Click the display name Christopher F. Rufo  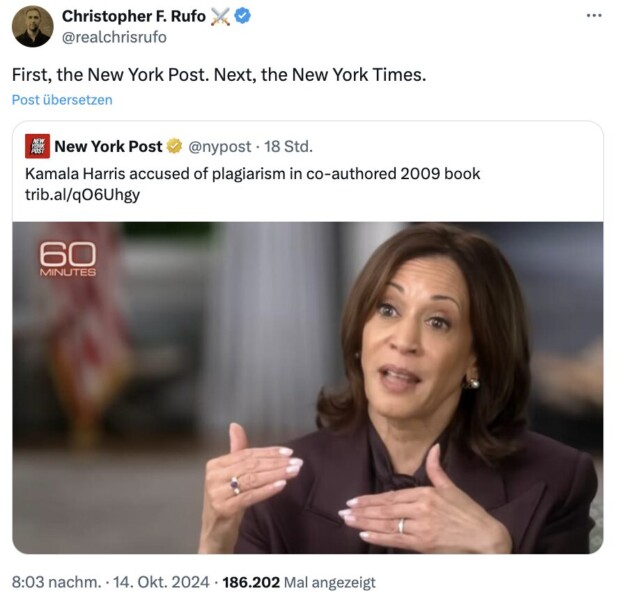pyautogui.click(x=134, y=16)
